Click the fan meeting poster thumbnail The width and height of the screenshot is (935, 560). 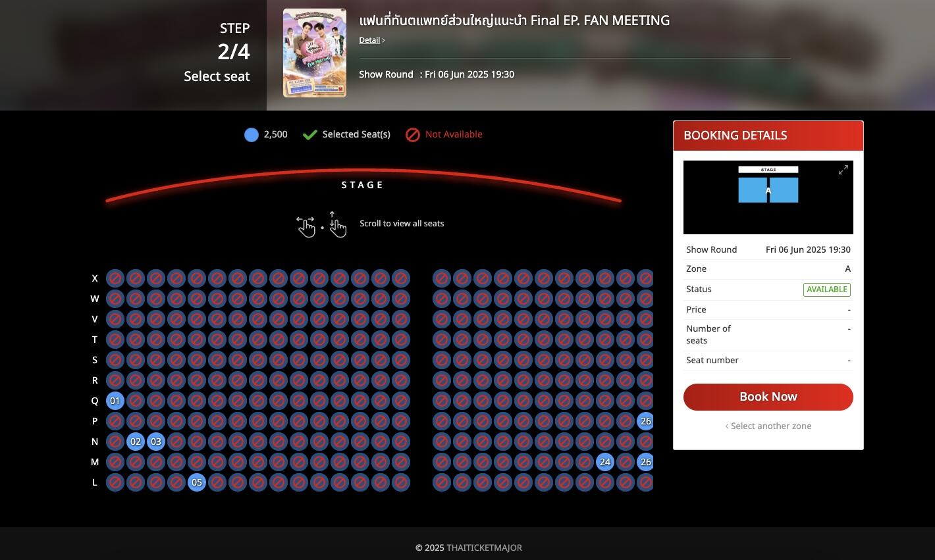click(x=315, y=53)
